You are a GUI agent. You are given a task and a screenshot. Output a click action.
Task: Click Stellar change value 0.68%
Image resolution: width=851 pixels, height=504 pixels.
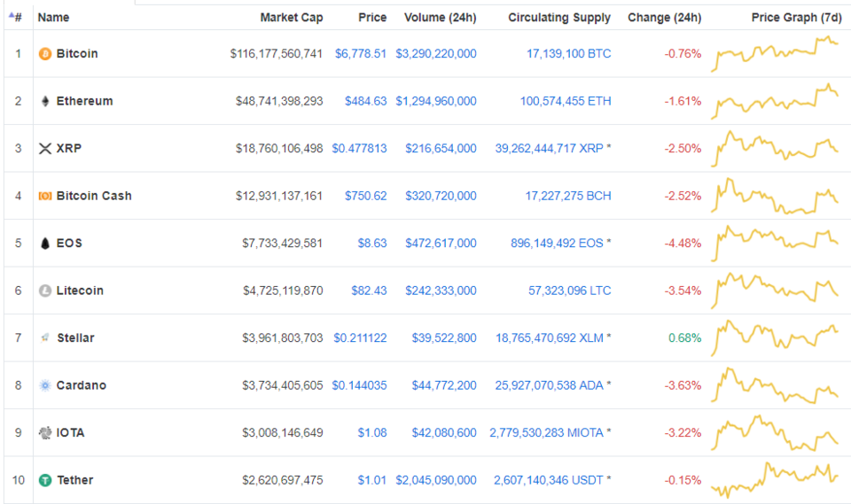pyautogui.click(x=685, y=338)
